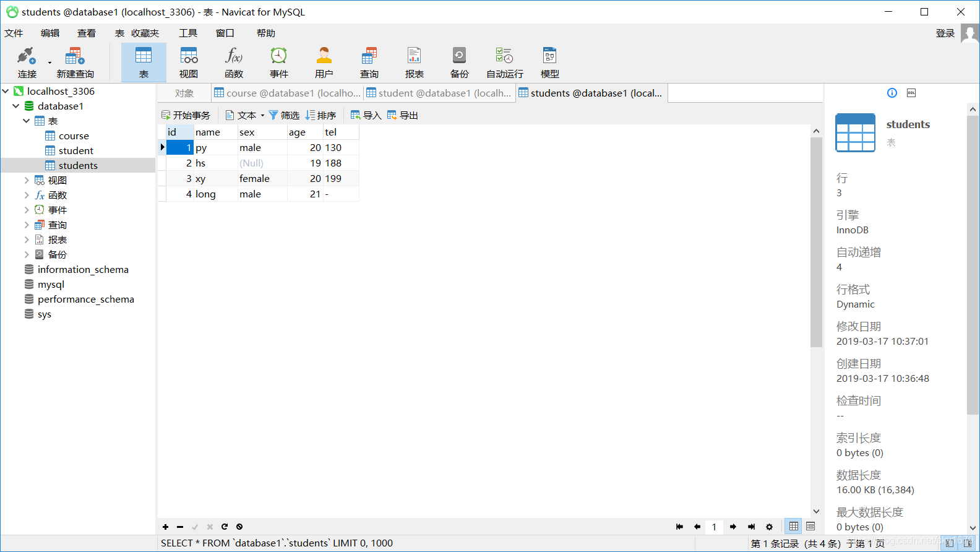Switch to form view
This screenshot has height=552, width=980.
click(x=810, y=526)
